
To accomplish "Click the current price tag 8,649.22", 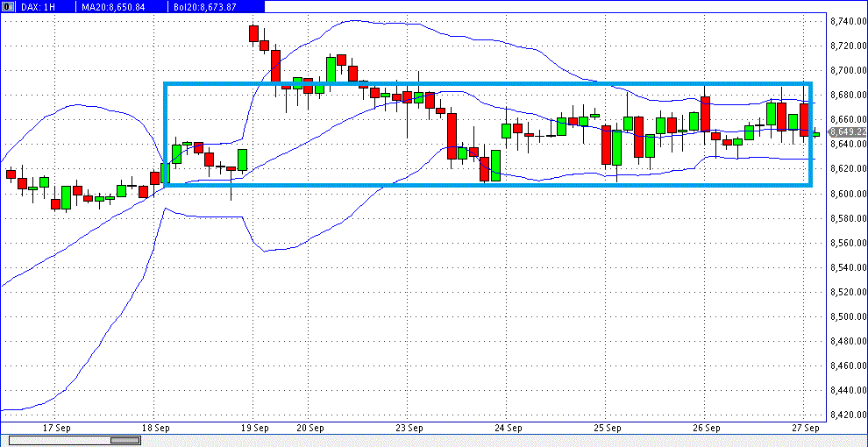I will click(848, 132).
